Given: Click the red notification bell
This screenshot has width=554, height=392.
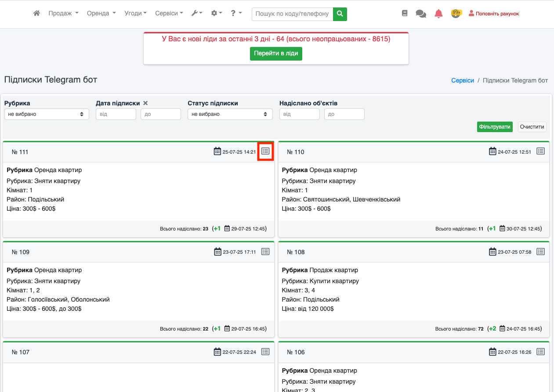Looking at the screenshot, I should tap(438, 14).
